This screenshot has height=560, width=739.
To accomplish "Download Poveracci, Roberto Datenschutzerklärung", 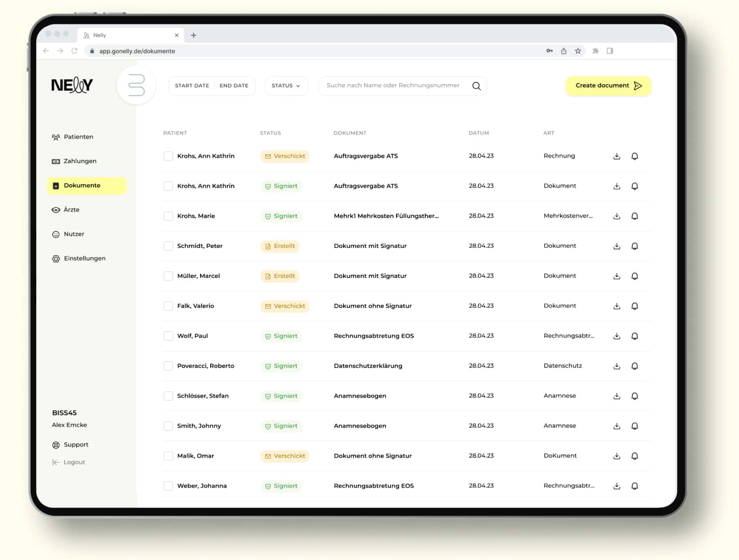I will coord(616,367).
